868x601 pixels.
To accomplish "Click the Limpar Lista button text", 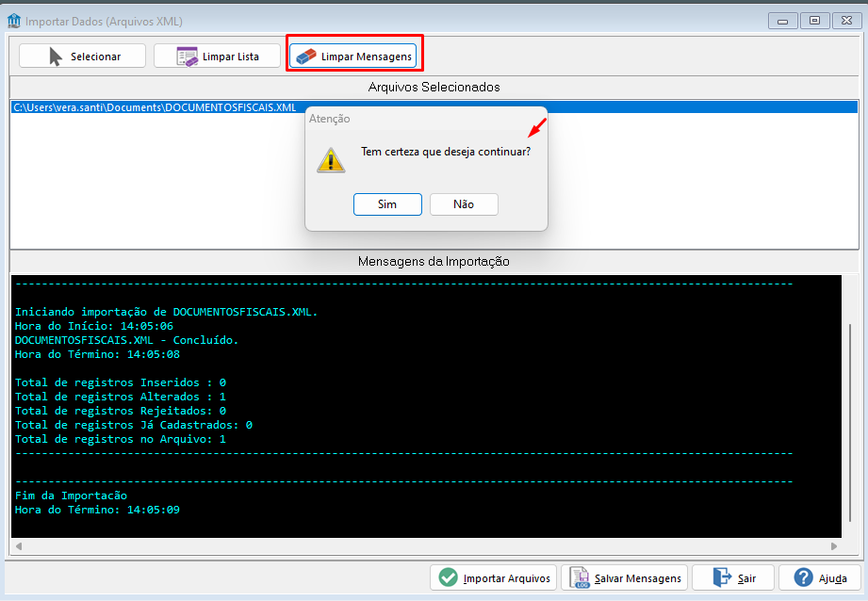I will point(230,57).
